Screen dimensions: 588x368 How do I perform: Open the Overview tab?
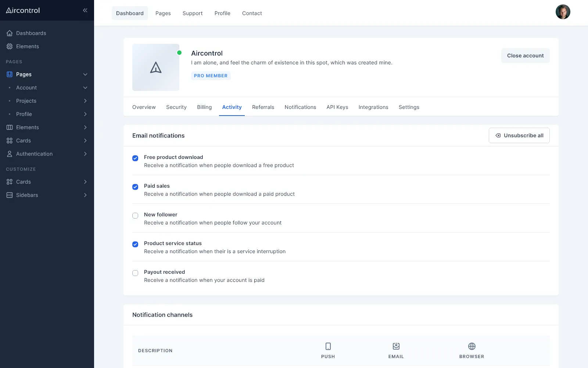coord(144,107)
